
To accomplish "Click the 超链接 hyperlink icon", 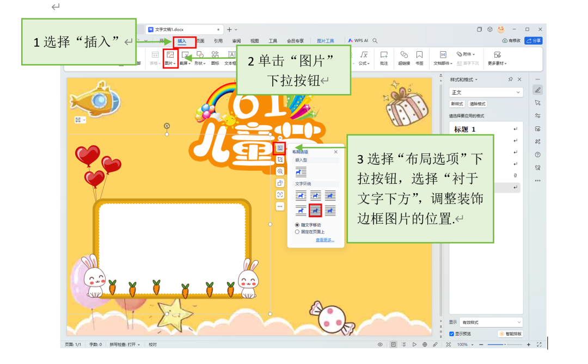I will coord(404,55).
